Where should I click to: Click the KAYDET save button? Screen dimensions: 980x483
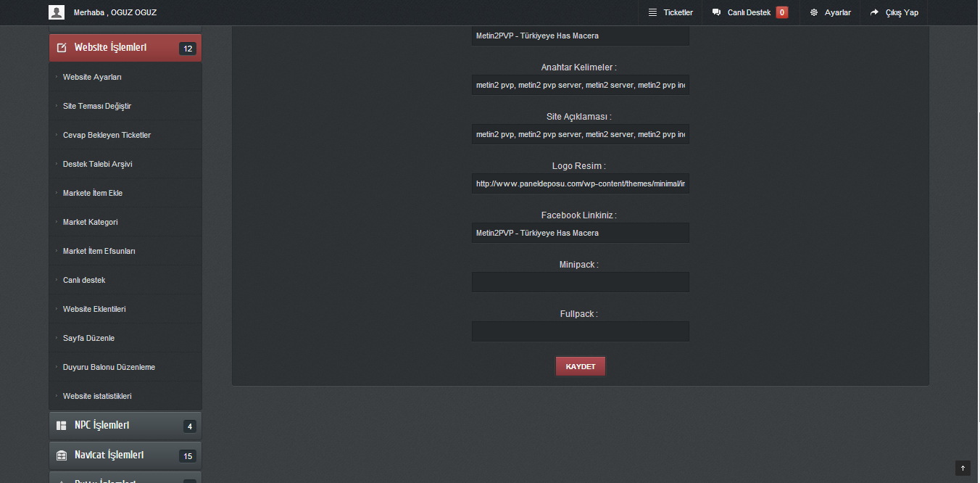581,366
